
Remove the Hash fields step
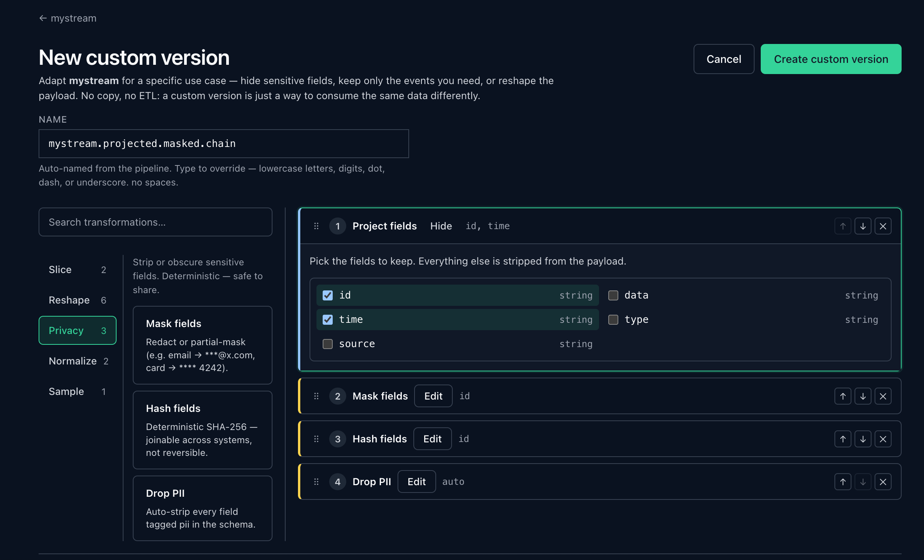point(883,439)
